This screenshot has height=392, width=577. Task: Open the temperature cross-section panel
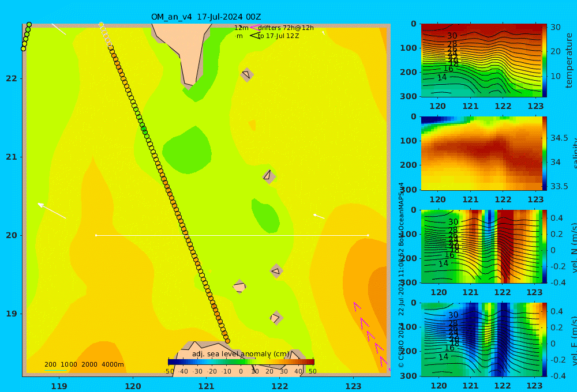coord(481,61)
